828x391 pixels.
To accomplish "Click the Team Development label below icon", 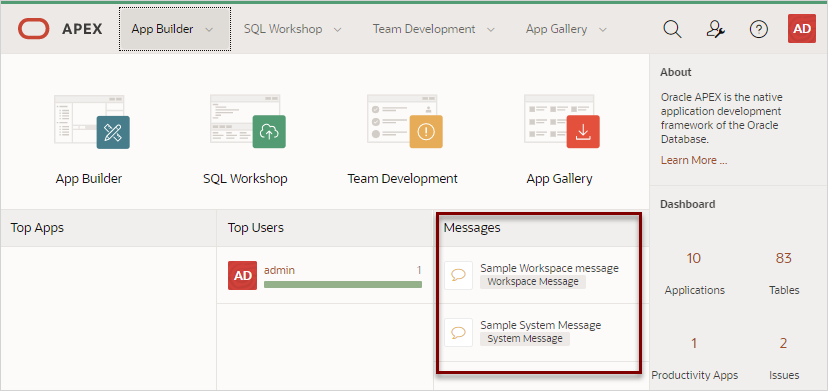I will click(402, 179).
